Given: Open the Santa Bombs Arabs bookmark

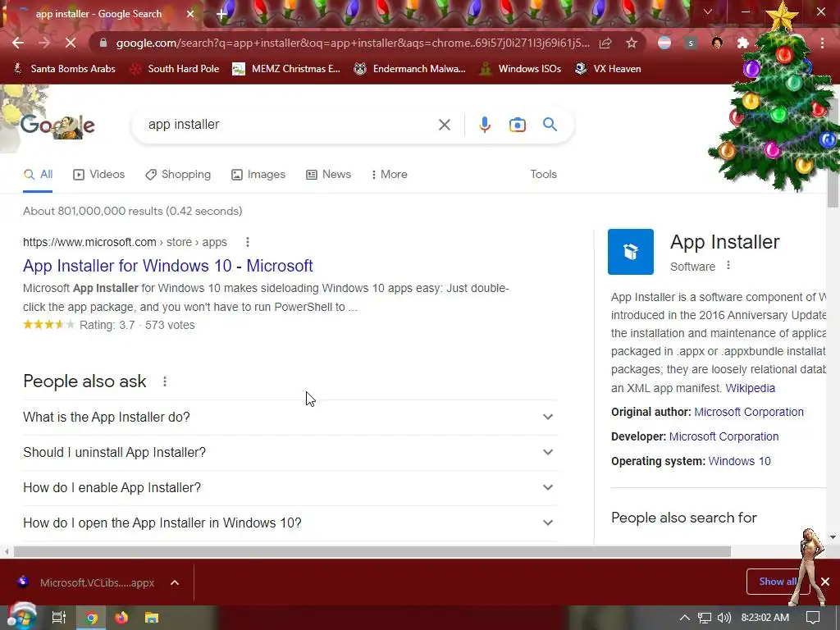Looking at the screenshot, I should click(64, 69).
